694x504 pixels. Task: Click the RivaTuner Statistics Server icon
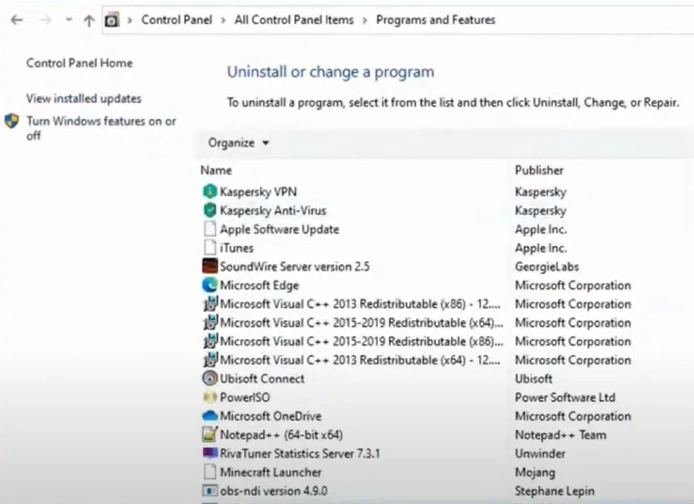[210, 453]
